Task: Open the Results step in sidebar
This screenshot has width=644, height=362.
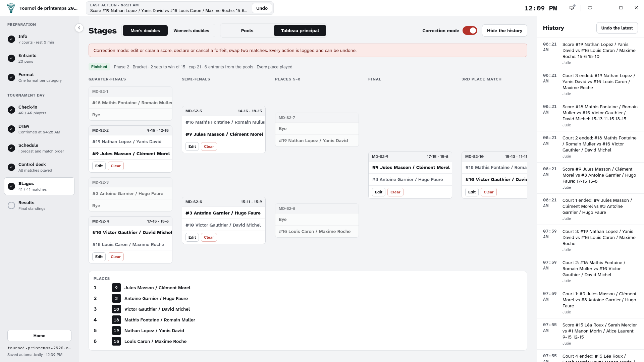Action: pos(39,205)
